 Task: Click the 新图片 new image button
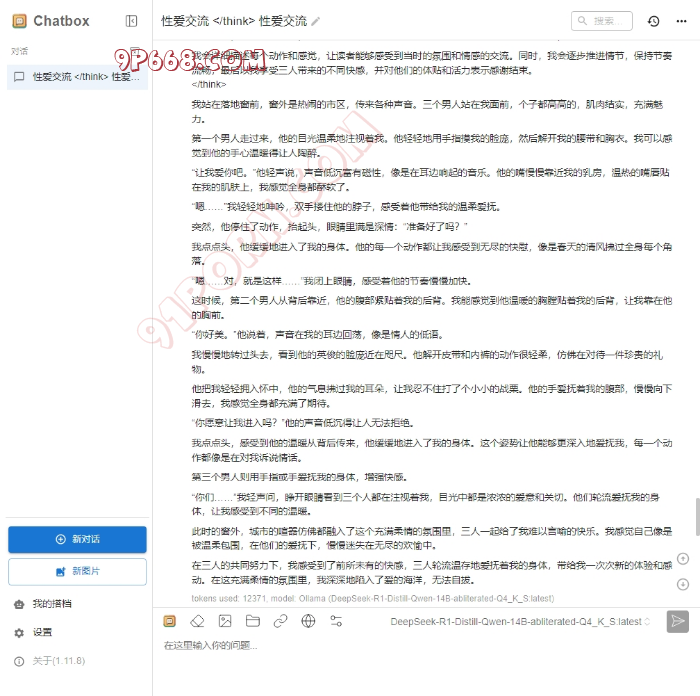(x=77, y=571)
